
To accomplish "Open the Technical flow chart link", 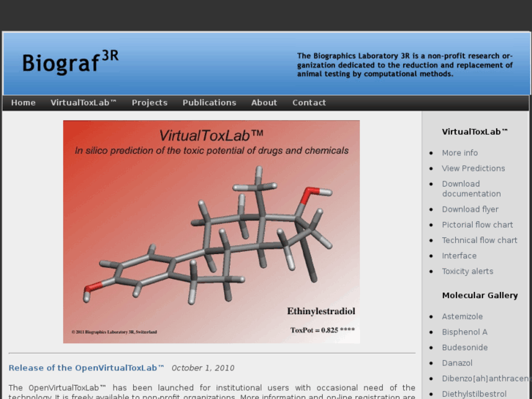I will [x=479, y=240].
